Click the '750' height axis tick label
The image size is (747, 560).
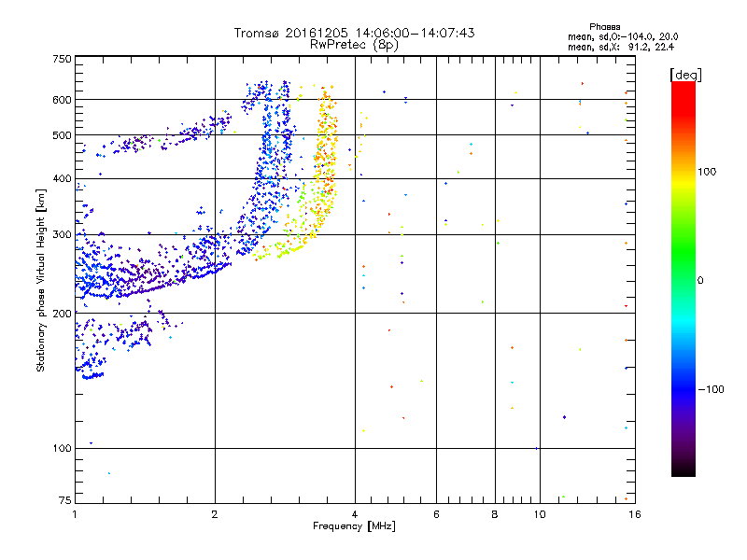point(62,59)
